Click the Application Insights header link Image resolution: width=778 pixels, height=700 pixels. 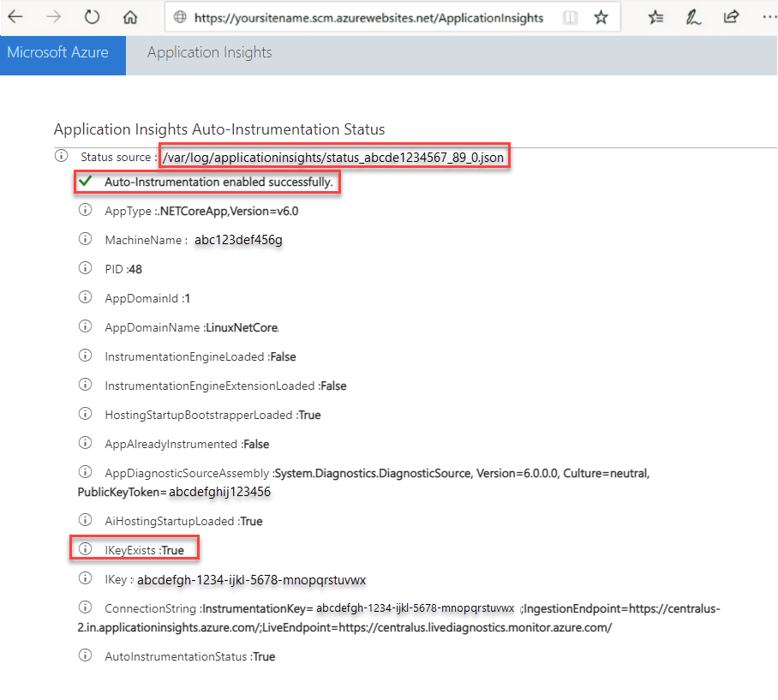[209, 52]
